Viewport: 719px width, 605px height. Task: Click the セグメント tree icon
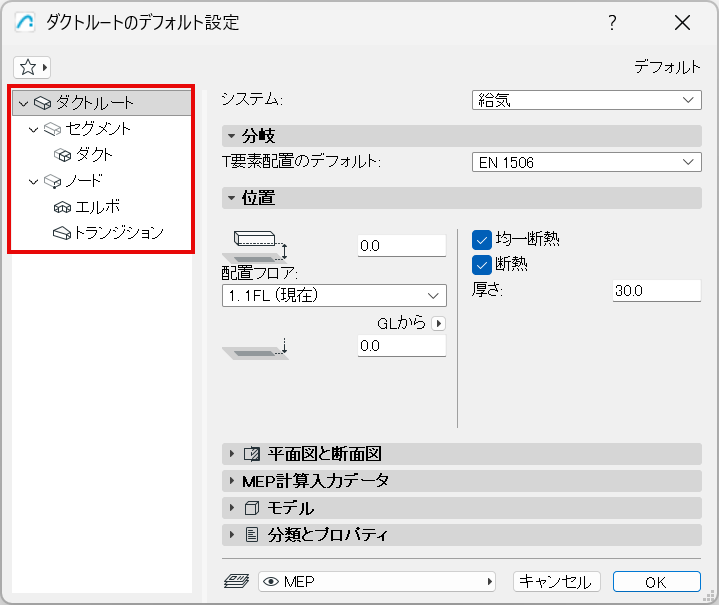coord(52,129)
